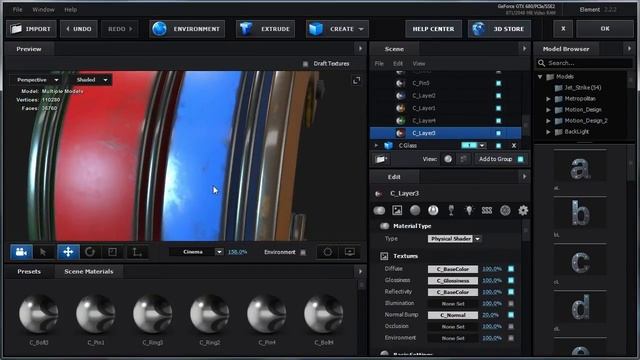640x360 pixels.
Task: Open the Window menu
Action: tap(43, 9)
